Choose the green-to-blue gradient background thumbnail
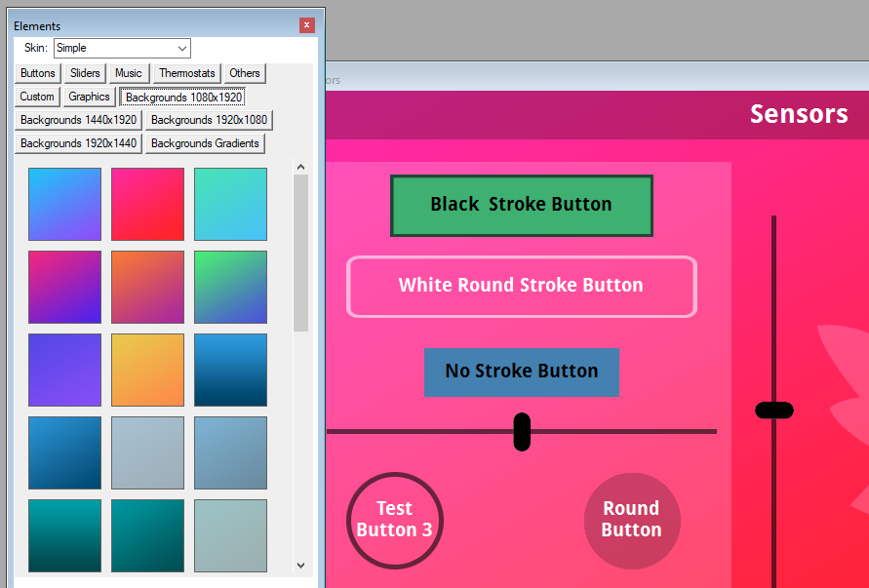869x588 pixels. [x=230, y=287]
